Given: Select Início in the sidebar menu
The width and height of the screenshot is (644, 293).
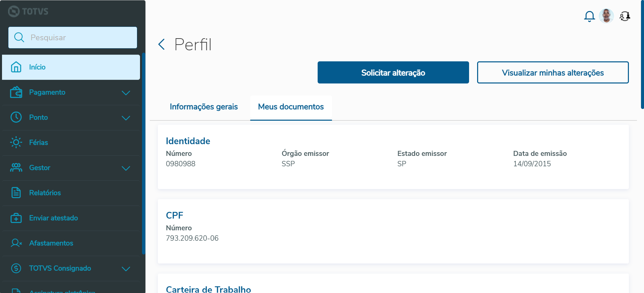Looking at the screenshot, I should click(71, 67).
